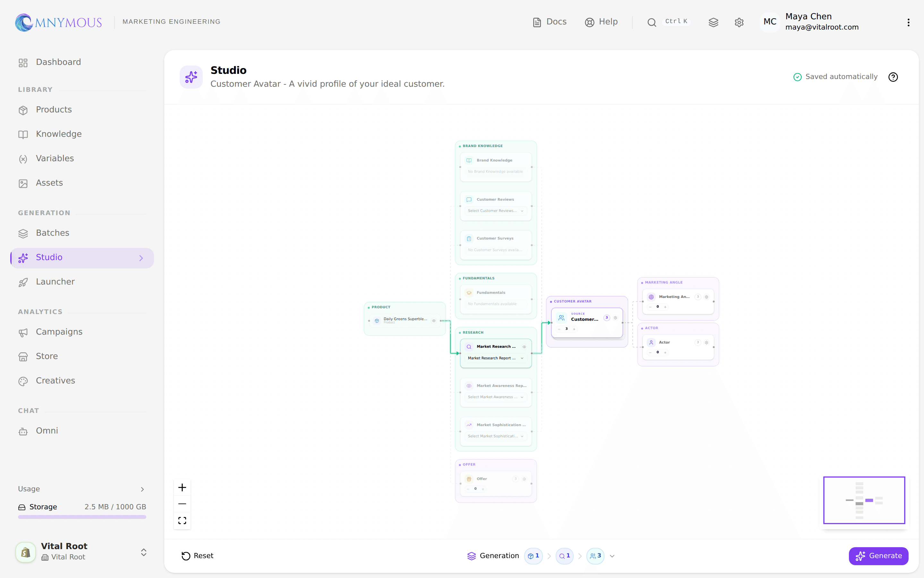Increase Marketing Angle count with plus

click(x=665, y=307)
